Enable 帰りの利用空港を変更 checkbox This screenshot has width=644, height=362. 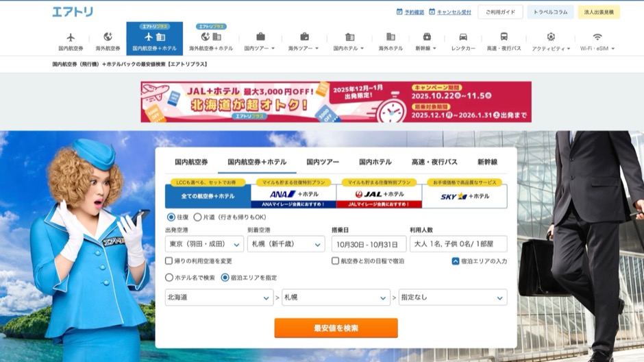[x=169, y=261]
